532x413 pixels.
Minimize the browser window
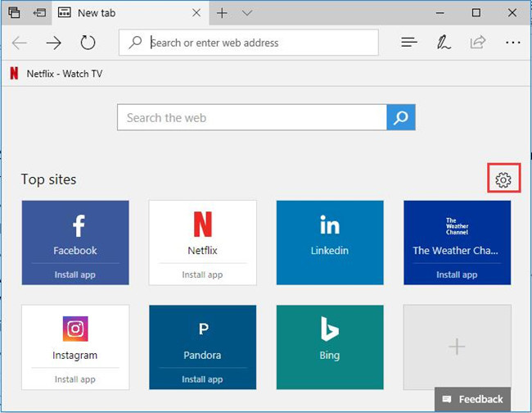440,13
